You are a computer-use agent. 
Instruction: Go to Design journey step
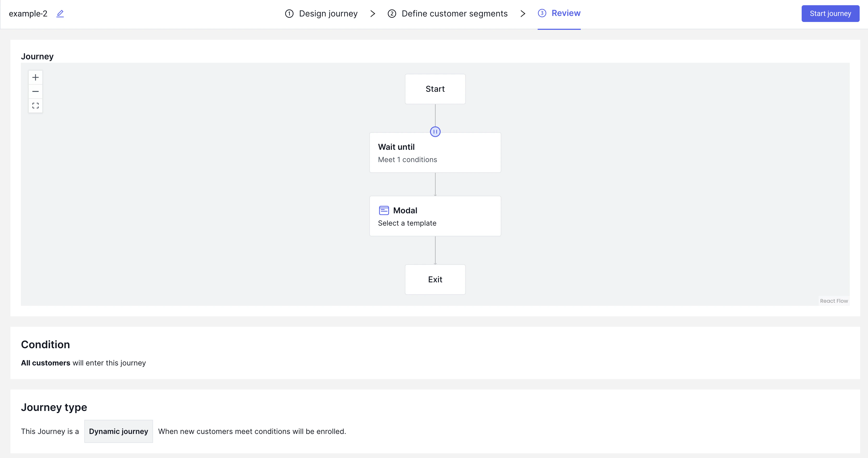coord(328,14)
